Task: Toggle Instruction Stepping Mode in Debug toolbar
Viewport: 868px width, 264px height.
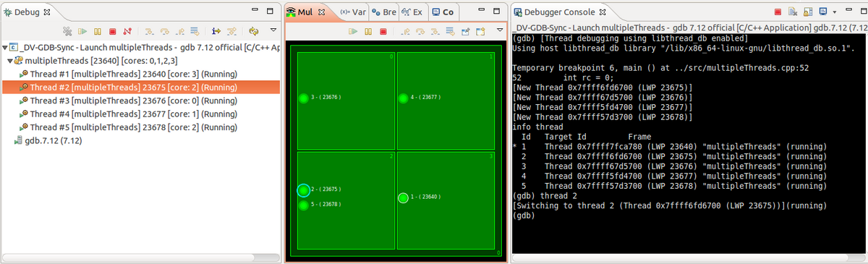Action: coord(216,31)
